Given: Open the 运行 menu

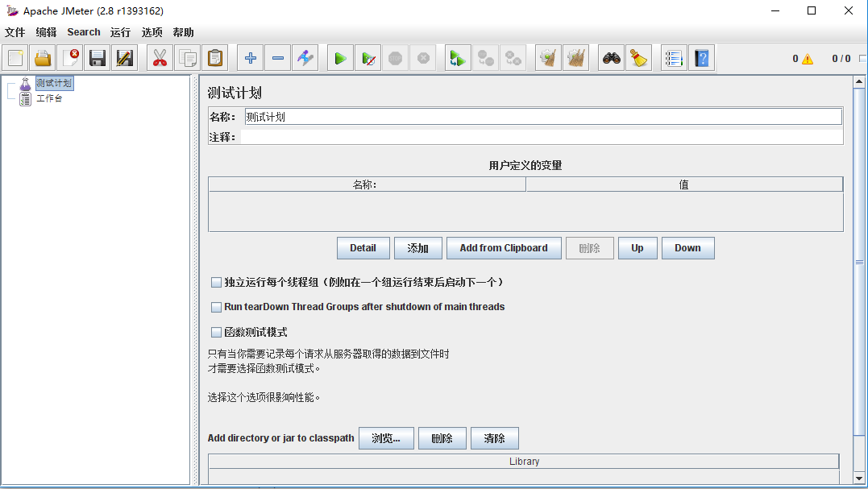Looking at the screenshot, I should [120, 32].
